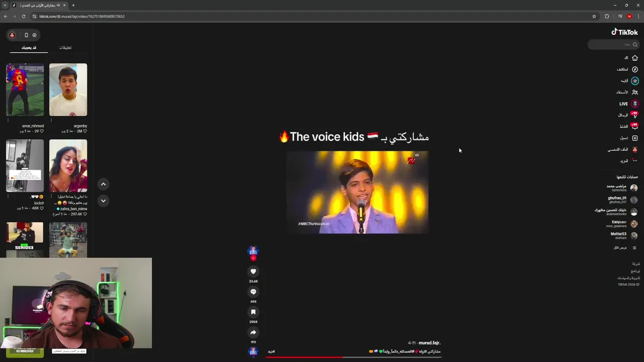644x362 pixels.
Task: Open 'الشركة' footer link
Action: (x=636, y=264)
